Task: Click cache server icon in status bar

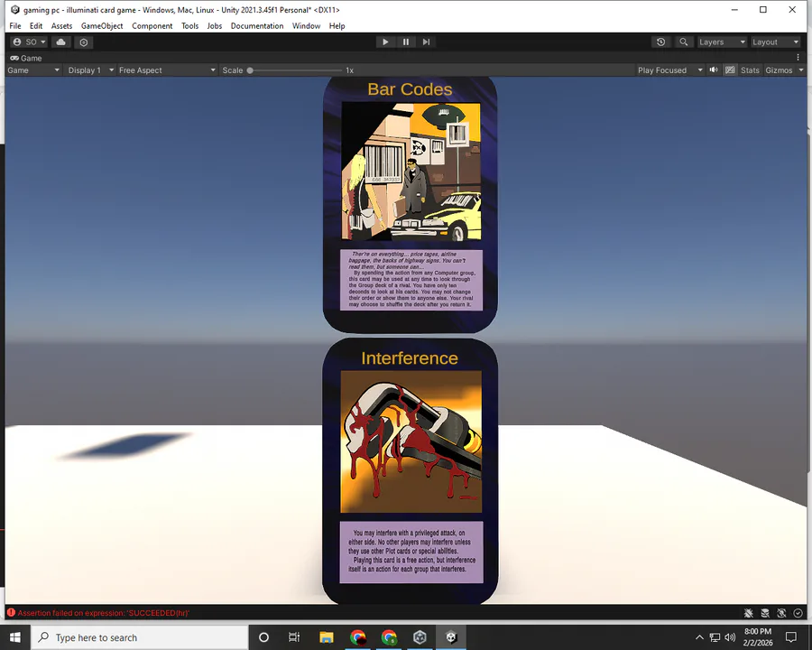Action: pyautogui.click(x=765, y=613)
